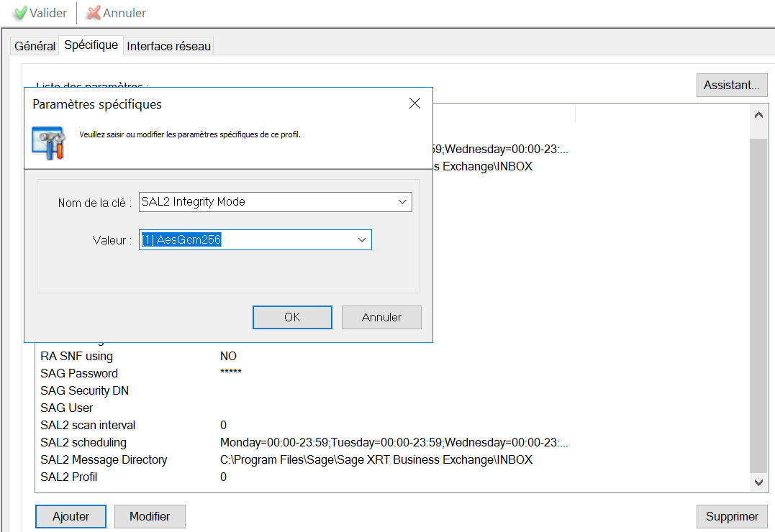Click the tools icon in dialog header

[x=48, y=141]
